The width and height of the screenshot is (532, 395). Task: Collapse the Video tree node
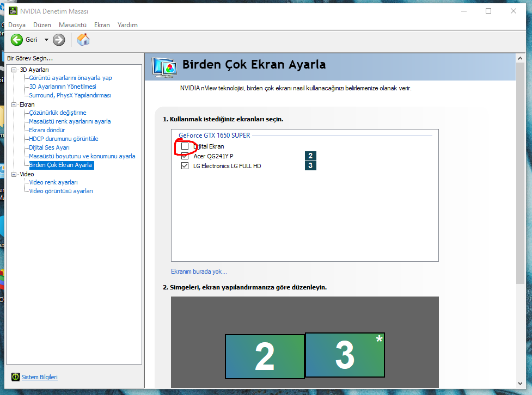(x=14, y=174)
